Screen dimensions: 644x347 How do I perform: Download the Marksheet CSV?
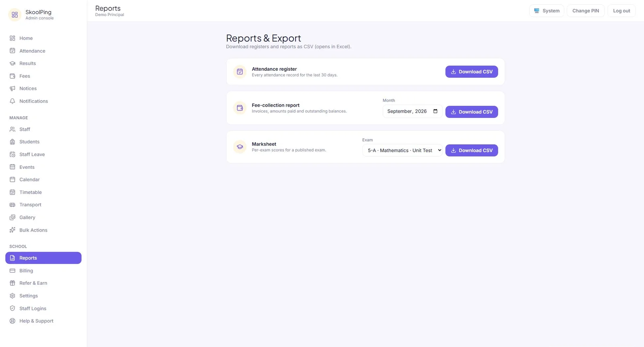coord(472,150)
